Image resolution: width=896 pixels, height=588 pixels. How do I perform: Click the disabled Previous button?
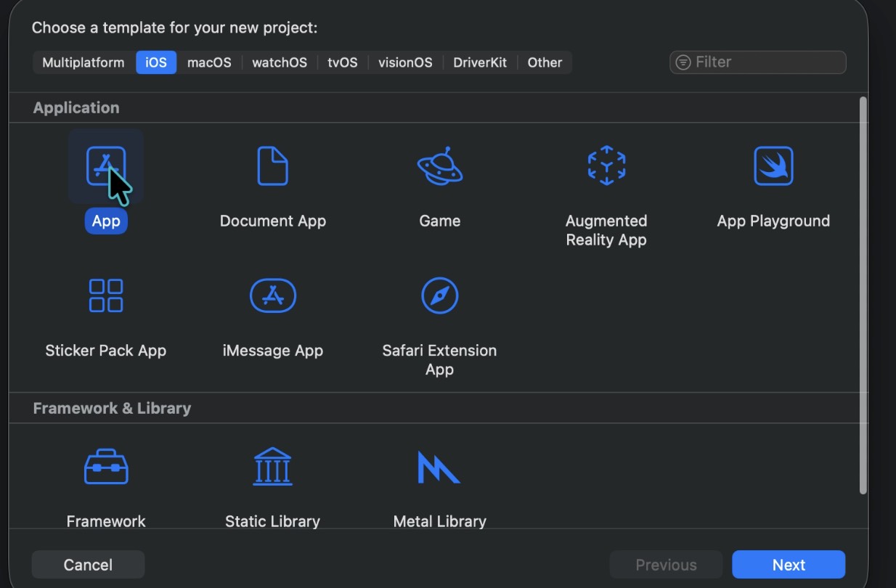pyautogui.click(x=666, y=565)
